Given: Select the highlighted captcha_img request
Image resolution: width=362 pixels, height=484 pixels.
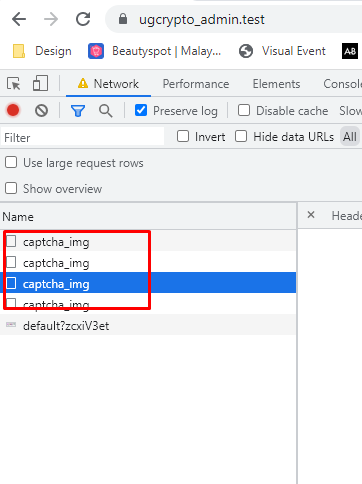Looking at the screenshot, I should click(148, 283).
